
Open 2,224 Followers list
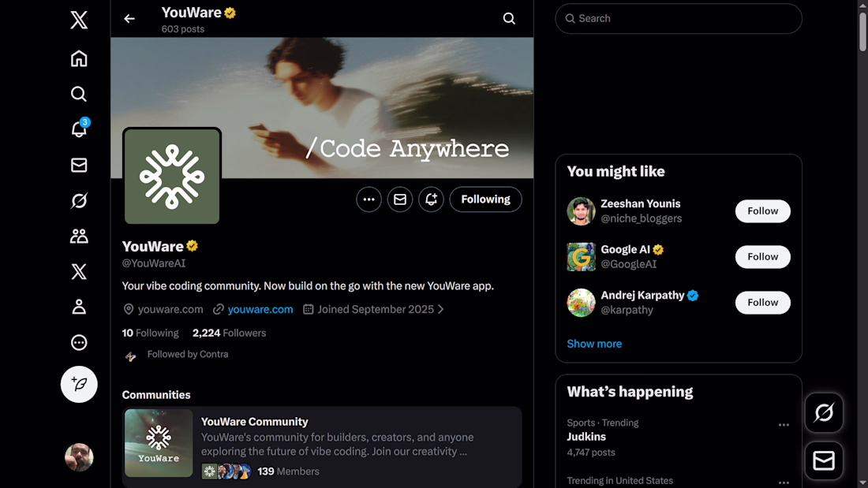tap(229, 333)
